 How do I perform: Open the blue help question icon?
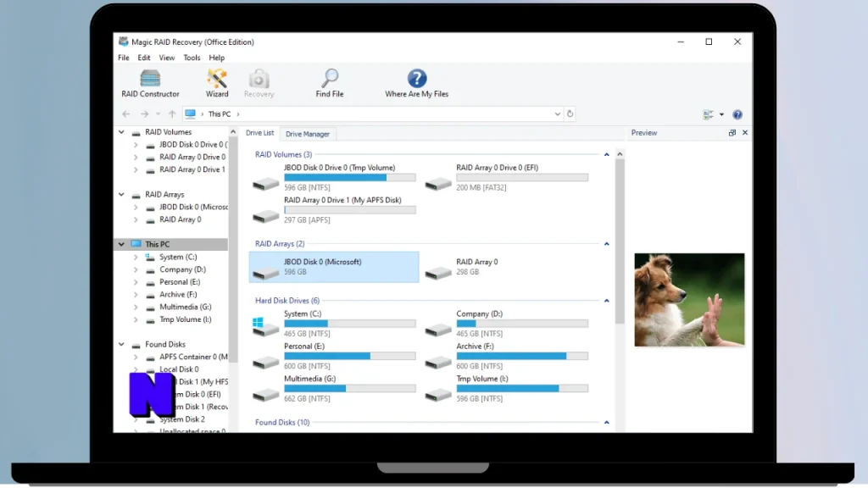point(737,114)
